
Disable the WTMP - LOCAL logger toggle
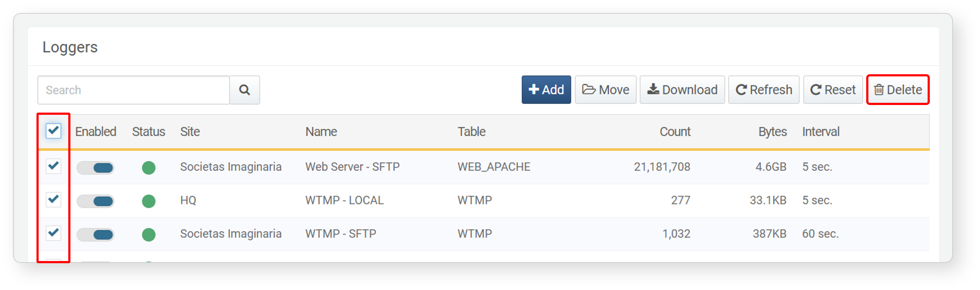tap(95, 201)
